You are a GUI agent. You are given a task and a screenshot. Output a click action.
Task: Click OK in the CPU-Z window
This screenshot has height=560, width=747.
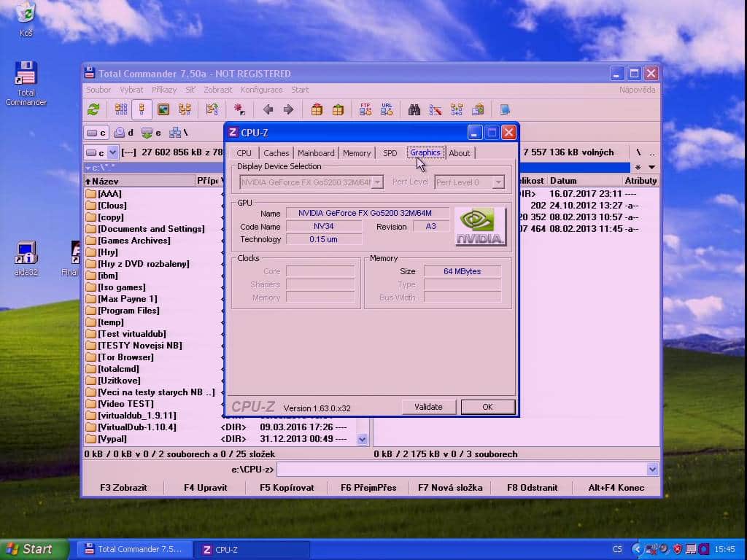tap(487, 407)
